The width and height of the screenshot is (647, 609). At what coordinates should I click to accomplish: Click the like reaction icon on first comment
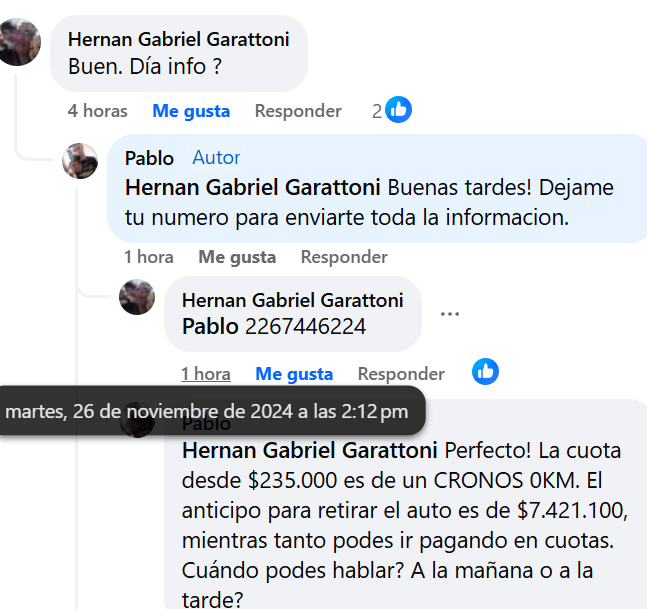pos(398,110)
